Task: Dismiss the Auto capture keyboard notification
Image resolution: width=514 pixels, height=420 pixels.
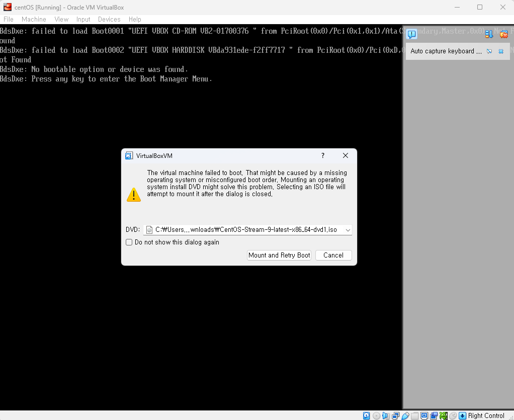Action: point(501,51)
